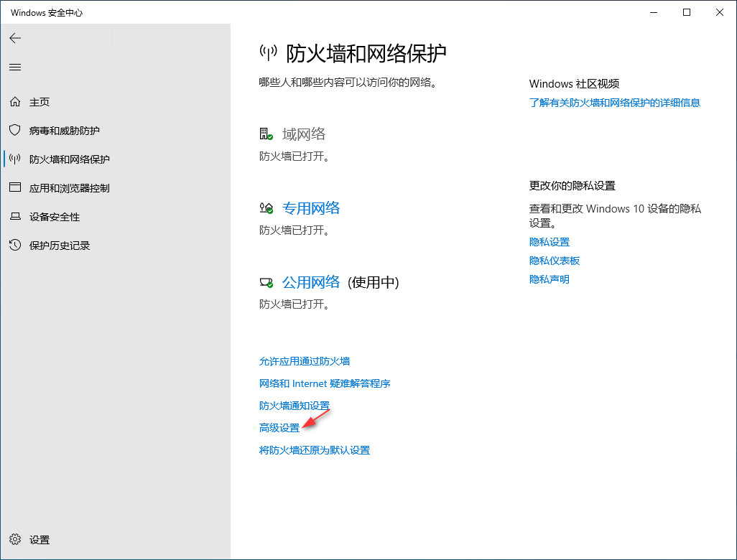
Task: Click the laptop icon for 设备安全性
Action: coord(15,216)
